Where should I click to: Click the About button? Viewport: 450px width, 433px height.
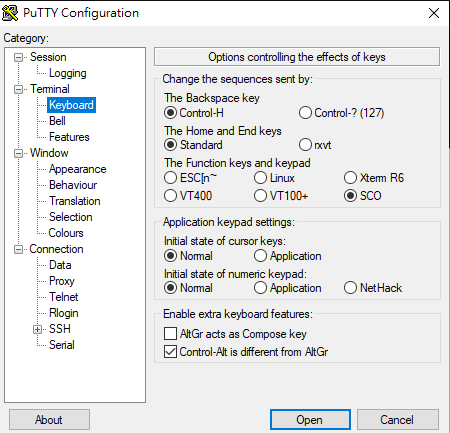click(49, 420)
